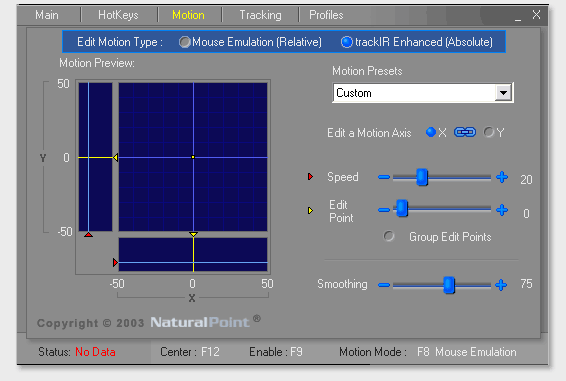Click the yellow triangle marker on Y graph edge
566x381 pixels.
pos(116,157)
